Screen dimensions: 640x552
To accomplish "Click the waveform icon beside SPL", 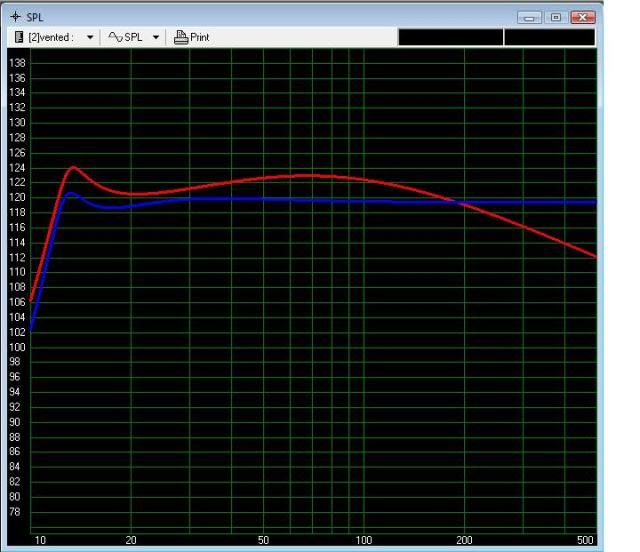I will click(x=115, y=37).
